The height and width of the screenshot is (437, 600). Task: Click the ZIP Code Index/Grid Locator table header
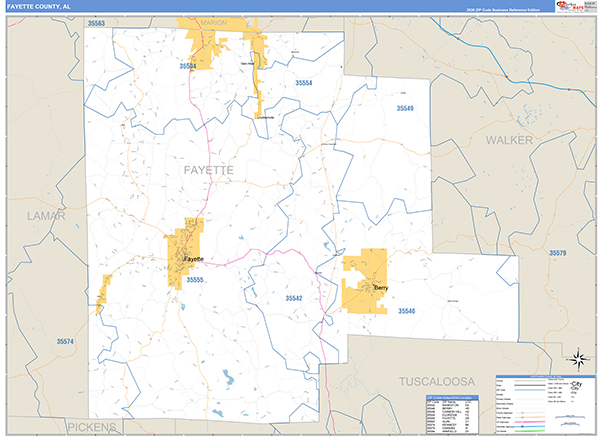pos(452,398)
